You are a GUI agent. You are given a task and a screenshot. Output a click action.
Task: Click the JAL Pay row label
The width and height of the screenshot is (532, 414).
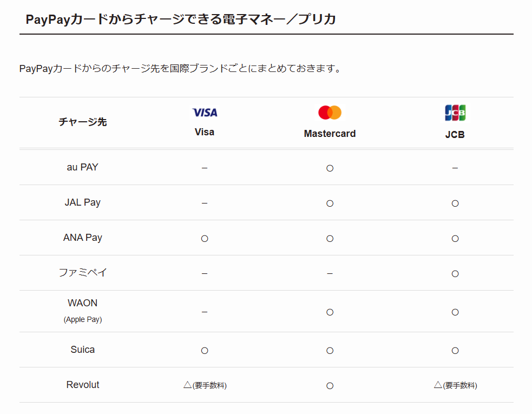[x=82, y=202]
